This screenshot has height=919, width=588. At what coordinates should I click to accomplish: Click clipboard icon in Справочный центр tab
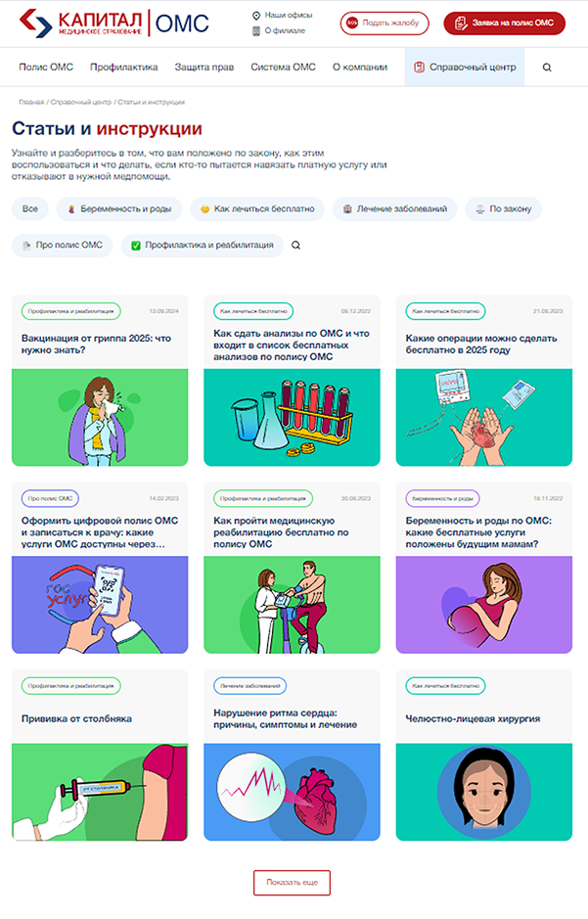click(419, 68)
